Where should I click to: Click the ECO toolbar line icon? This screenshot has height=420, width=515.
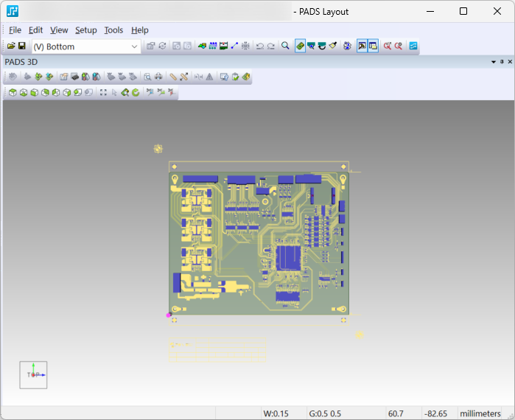tap(234, 46)
